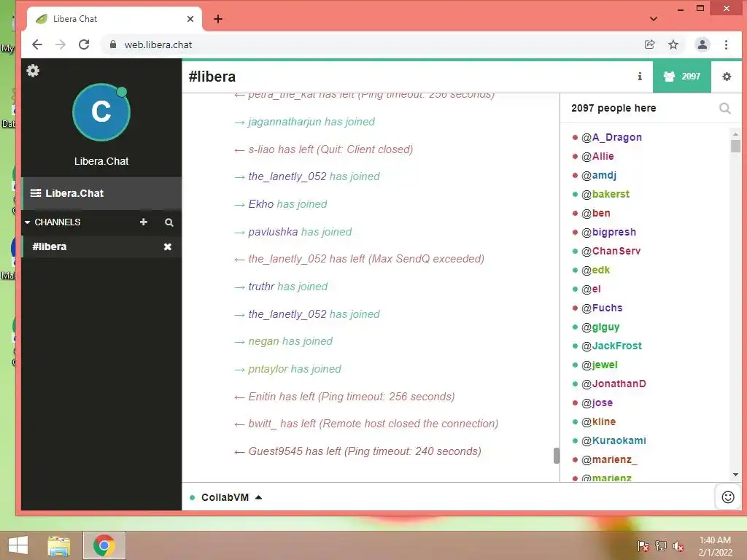This screenshot has width=747, height=560.
Task: Bookmark this page with star icon
Action: click(673, 44)
